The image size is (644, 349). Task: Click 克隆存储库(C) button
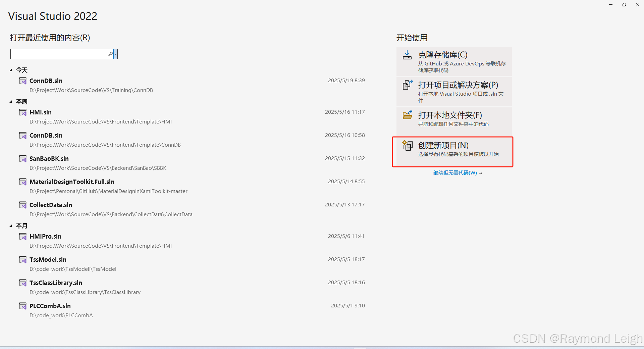tap(454, 61)
